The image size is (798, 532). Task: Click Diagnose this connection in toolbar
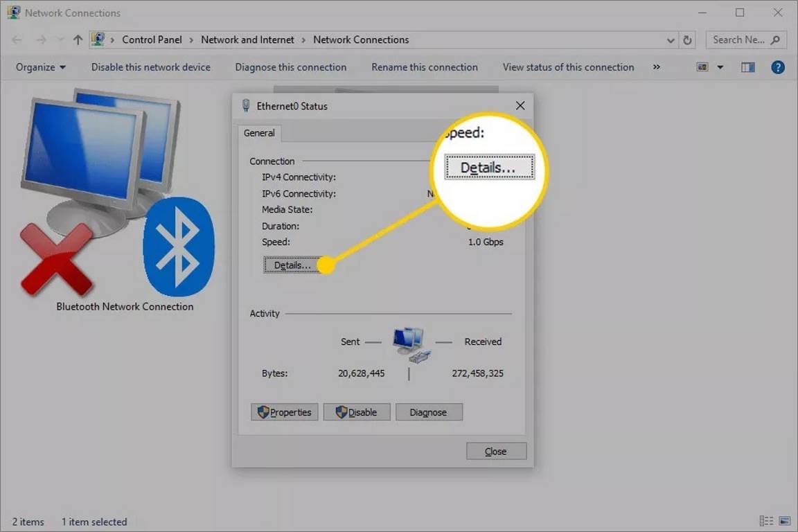(x=290, y=67)
